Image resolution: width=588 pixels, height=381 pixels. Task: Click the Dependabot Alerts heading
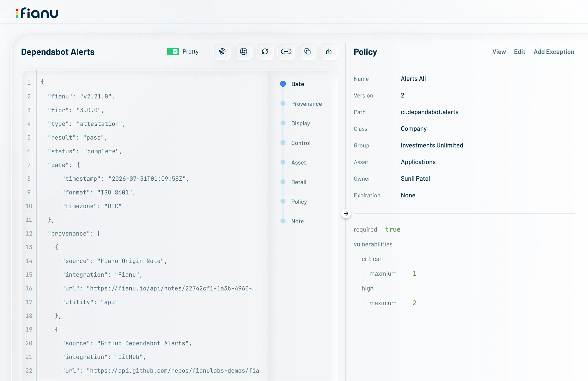(58, 52)
